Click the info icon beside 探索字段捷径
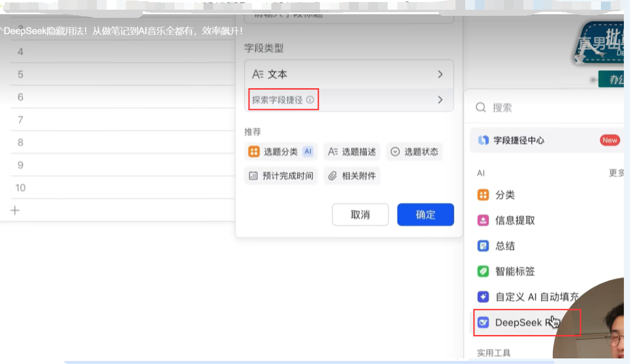This screenshot has width=630, height=364. click(310, 100)
